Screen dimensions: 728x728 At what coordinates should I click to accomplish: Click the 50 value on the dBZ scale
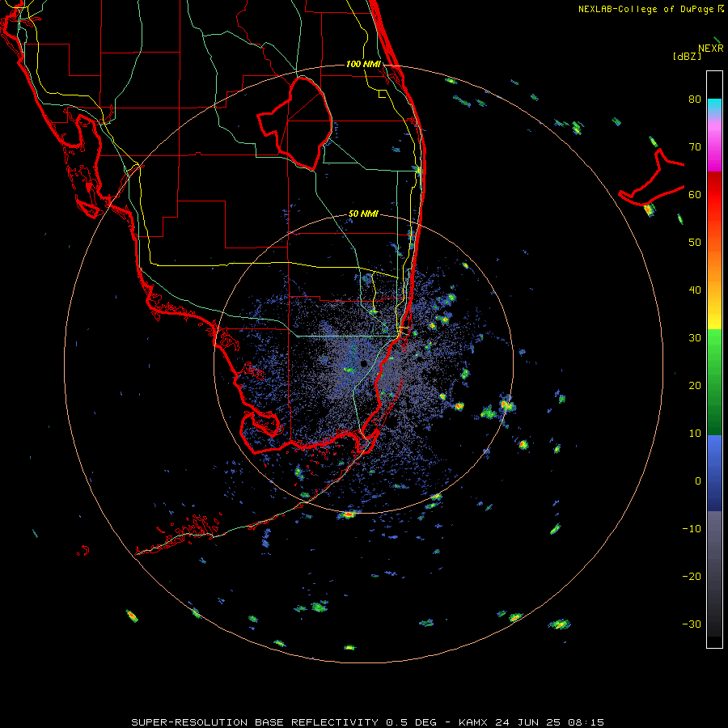[x=695, y=243]
